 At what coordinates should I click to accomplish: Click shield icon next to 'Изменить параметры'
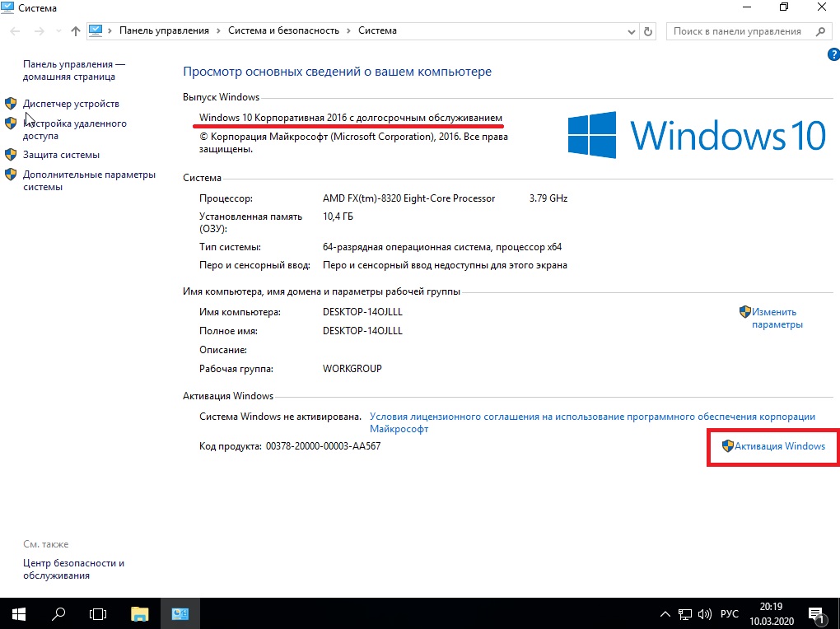tap(745, 312)
